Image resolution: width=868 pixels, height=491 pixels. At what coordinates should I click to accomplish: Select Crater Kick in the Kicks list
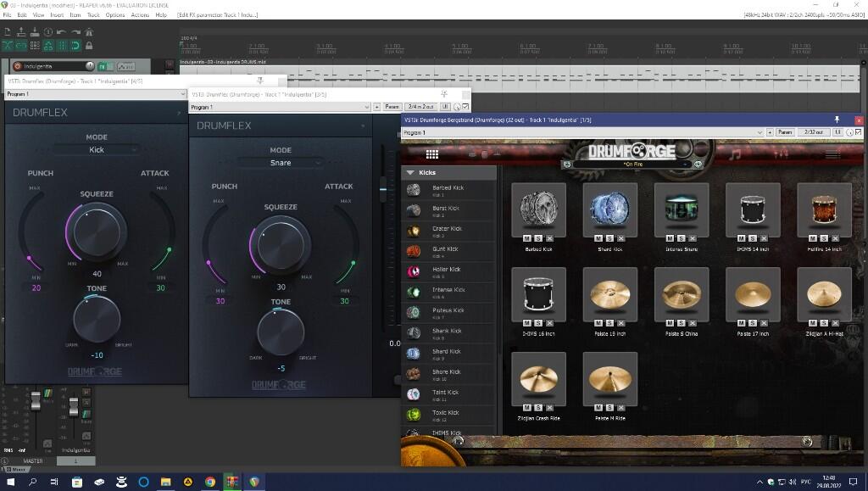click(x=448, y=231)
